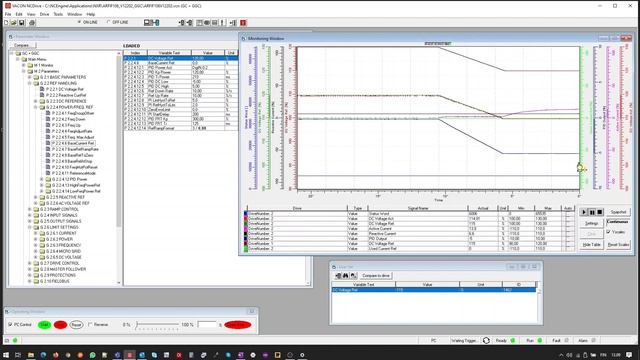Click the binoculars find icon in small window
The image size is (640, 360).
pyautogui.click(x=346, y=276)
